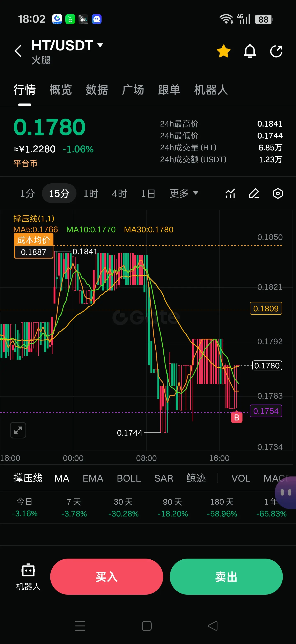Tap the Soul app status bar icon
The image size is (296, 644).
[83, 19]
